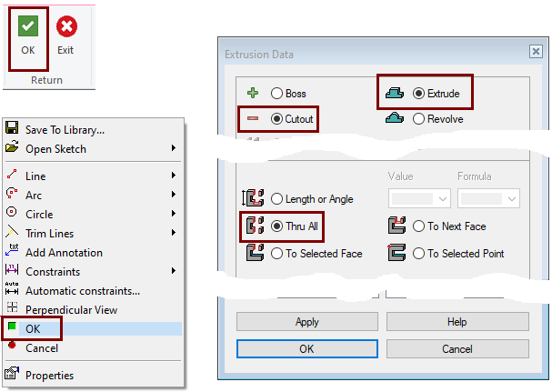The width and height of the screenshot is (552, 392).
Task: Click the green OK checkmark ribbon icon
Action: coord(27,27)
